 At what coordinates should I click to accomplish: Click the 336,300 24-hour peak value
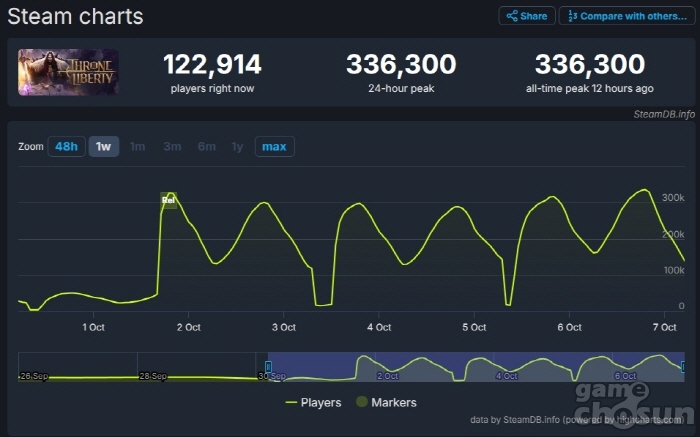tap(401, 65)
